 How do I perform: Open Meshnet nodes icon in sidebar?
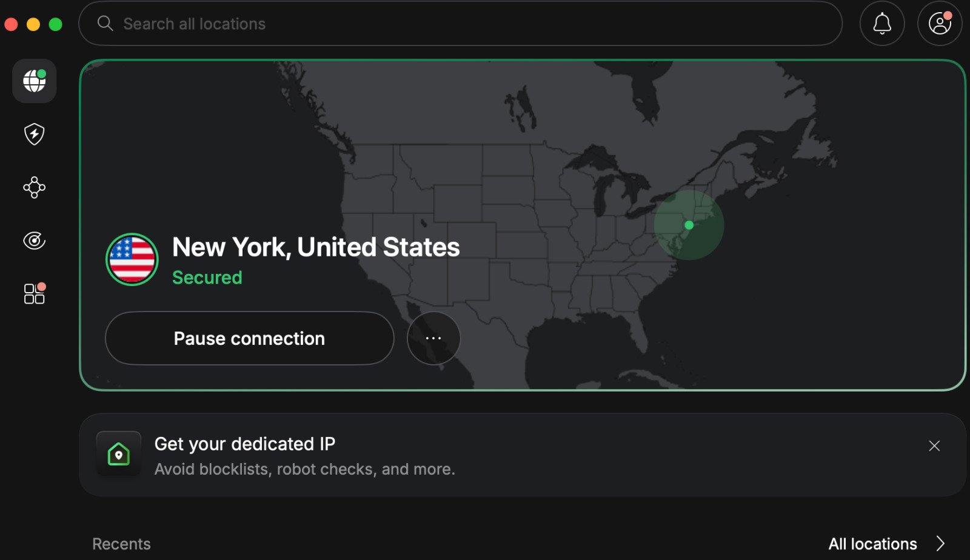[35, 187]
